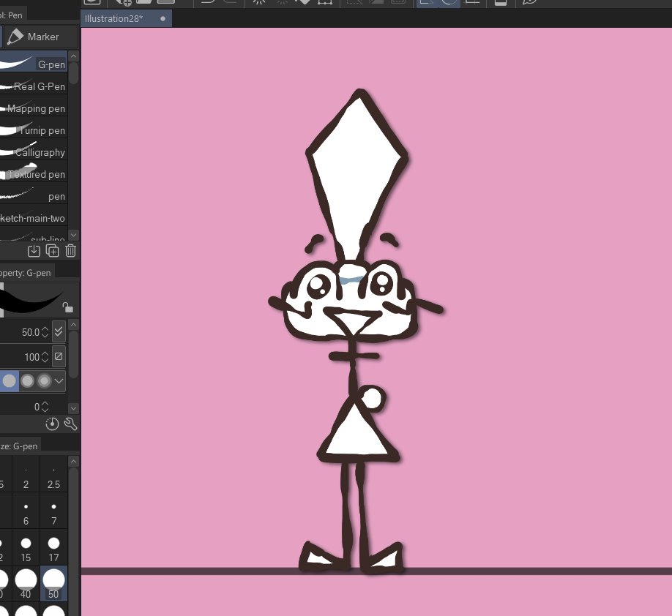The height and width of the screenshot is (616, 672).
Task: Click sub tool list scroll-down chevron
Action: coord(73,234)
